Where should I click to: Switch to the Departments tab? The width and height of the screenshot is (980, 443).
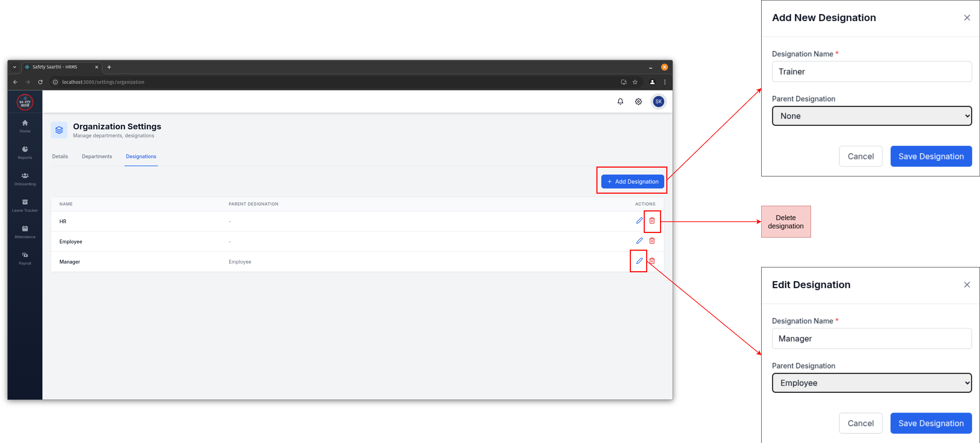[x=97, y=156]
